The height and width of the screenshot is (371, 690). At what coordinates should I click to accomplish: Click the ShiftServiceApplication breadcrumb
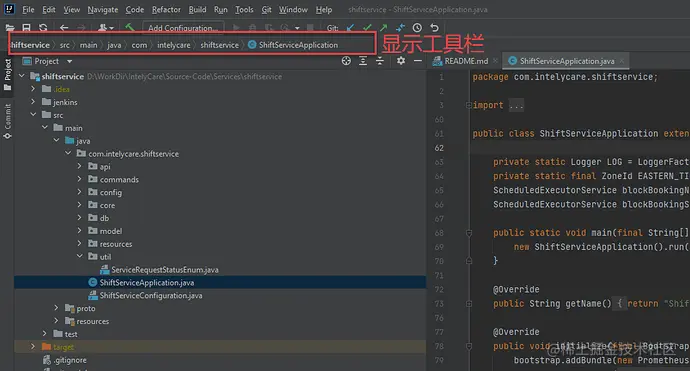293,45
